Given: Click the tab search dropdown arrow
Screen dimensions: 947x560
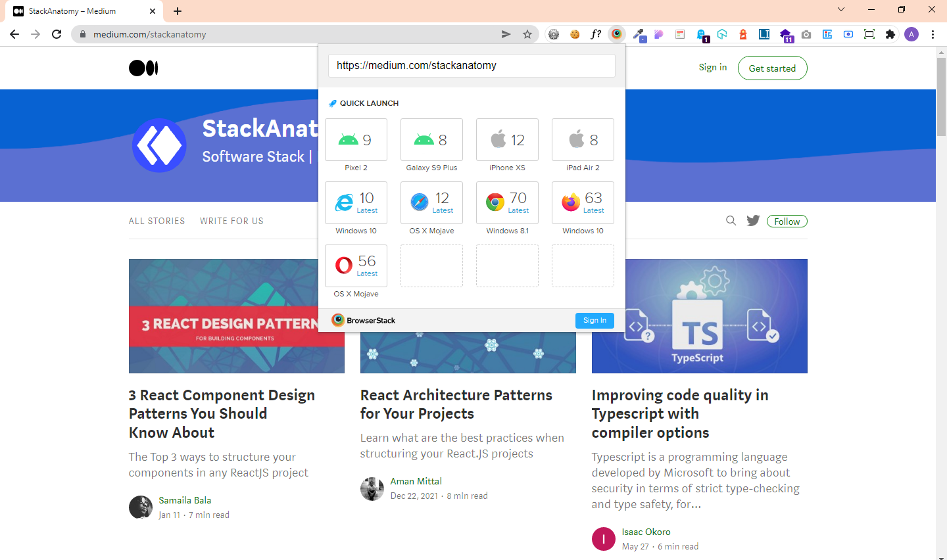Looking at the screenshot, I should pyautogui.click(x=841, y=9).
